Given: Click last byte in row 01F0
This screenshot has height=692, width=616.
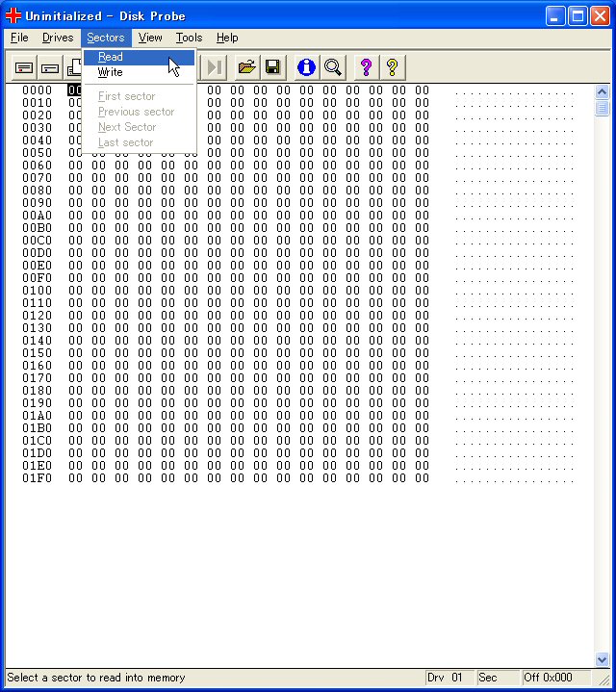Looking at the screenshot, I should click(x=422, y=478).
